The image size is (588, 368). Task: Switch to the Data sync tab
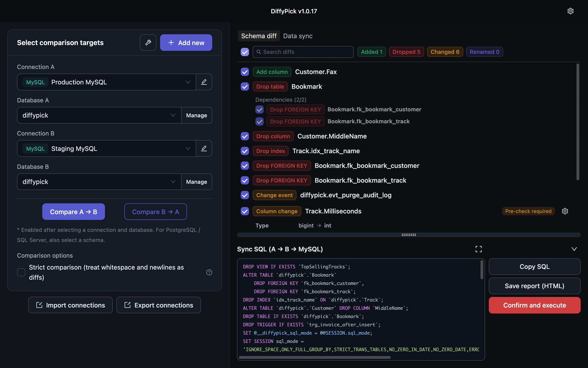[298, 36]
